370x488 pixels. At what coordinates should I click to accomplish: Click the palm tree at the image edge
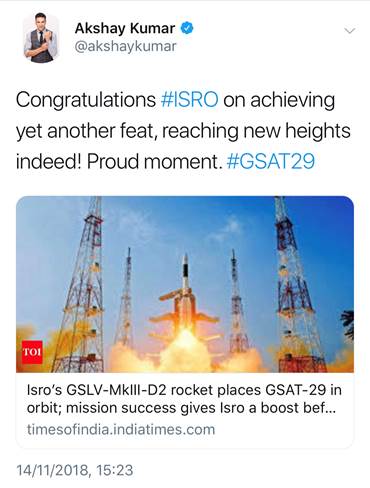pos(347,325)
